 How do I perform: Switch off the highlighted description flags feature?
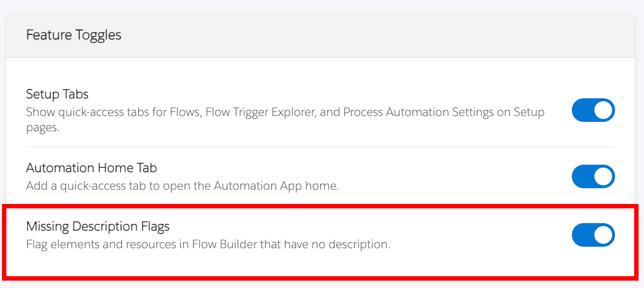[x=593, y=235]
